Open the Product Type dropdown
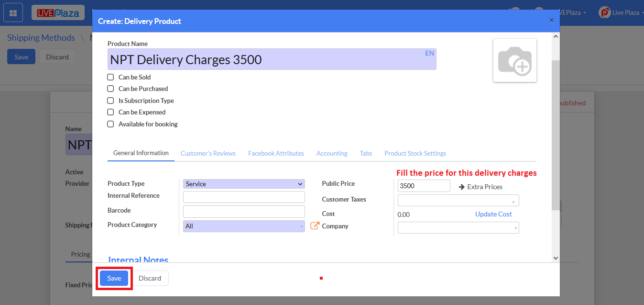The width and height of the screenshot is (644, 305). click(244, 184)
